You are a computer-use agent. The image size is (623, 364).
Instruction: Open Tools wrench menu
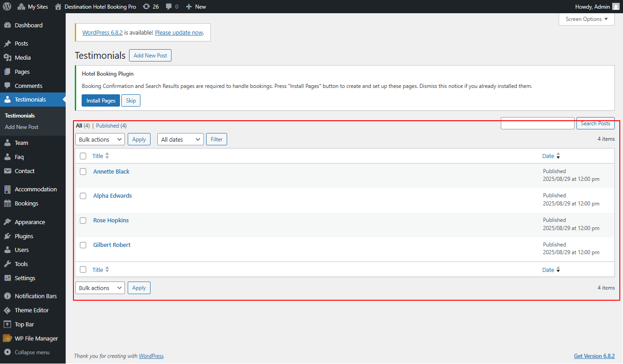33,264
